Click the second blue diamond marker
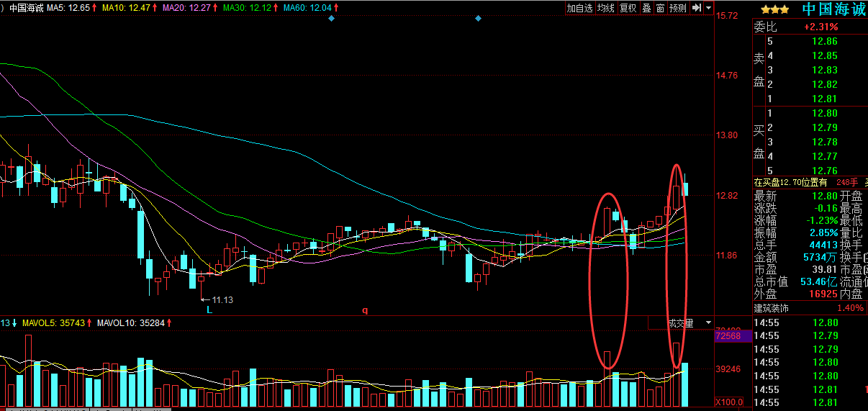Viewport: 868px width, 411px height. (478, 18)
